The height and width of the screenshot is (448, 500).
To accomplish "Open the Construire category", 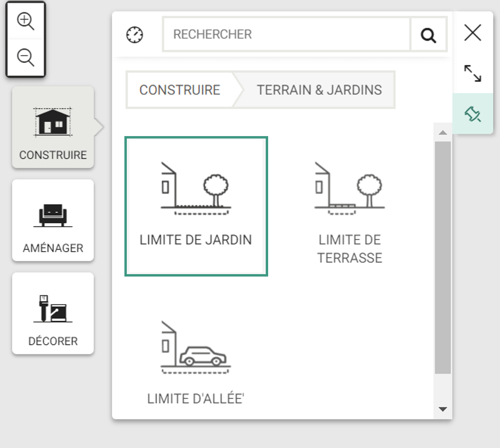I will 53,127.
